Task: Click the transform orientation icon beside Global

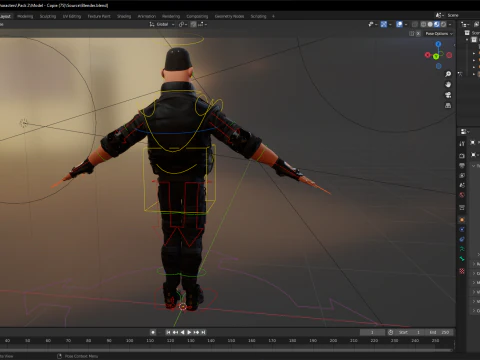Action: tap(152, 24)
